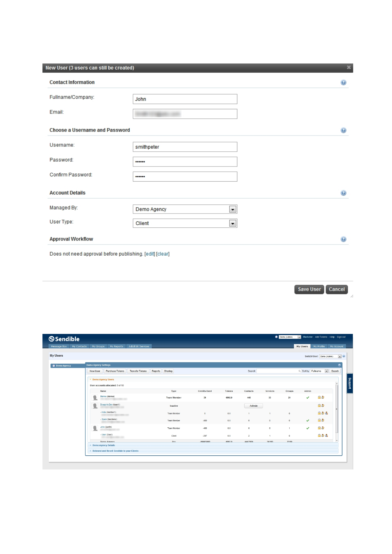Click the Sign out link

341,337
